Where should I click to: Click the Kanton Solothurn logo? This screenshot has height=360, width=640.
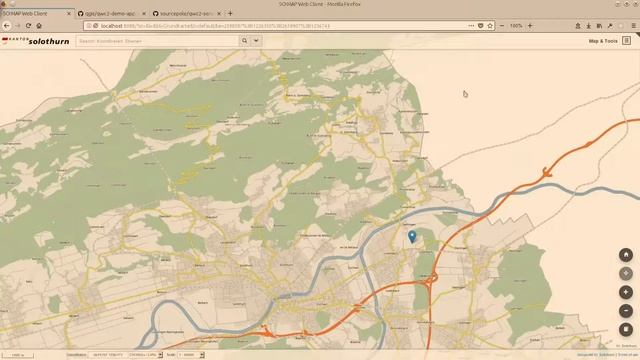pyautogui.click(x=36, y=41)
